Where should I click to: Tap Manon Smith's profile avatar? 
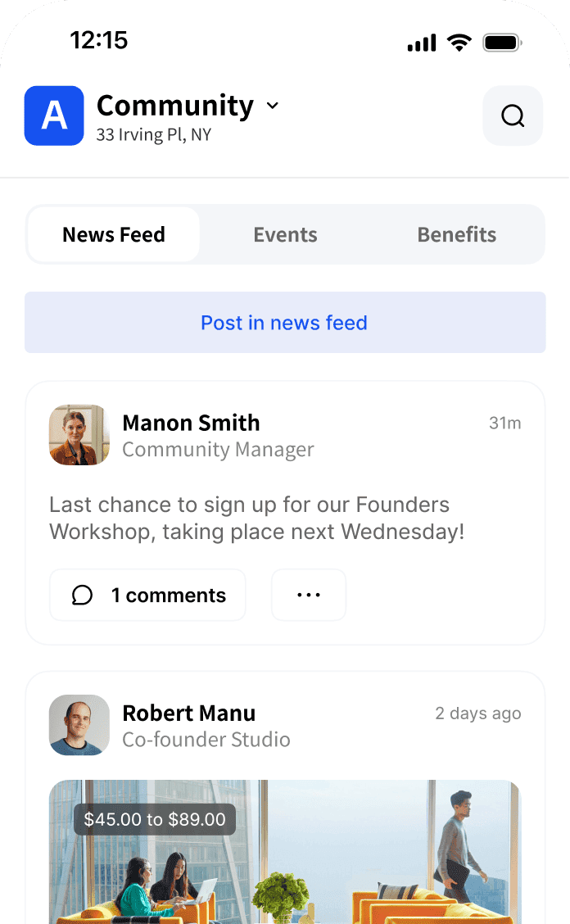coord(79,435)
